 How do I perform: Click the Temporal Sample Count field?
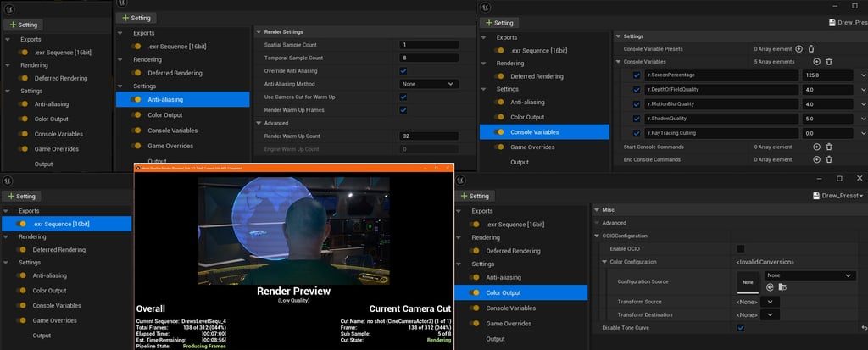coord(429,58)
